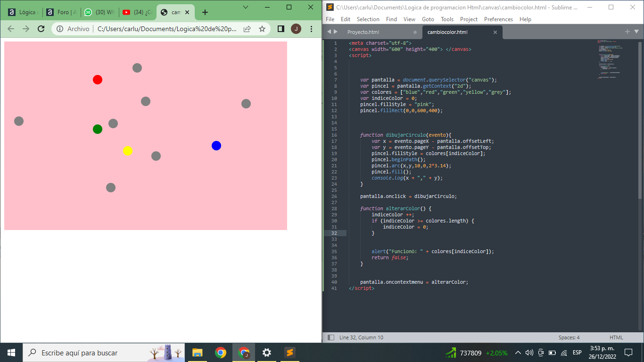Close the cambiocolor.html tab in Sublime

(495, 33)
